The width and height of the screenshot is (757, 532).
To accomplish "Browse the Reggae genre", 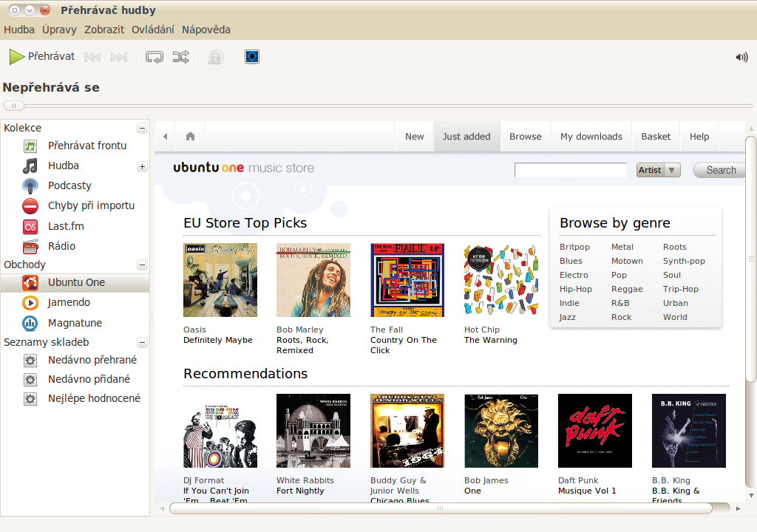I will tap(627, 289).
